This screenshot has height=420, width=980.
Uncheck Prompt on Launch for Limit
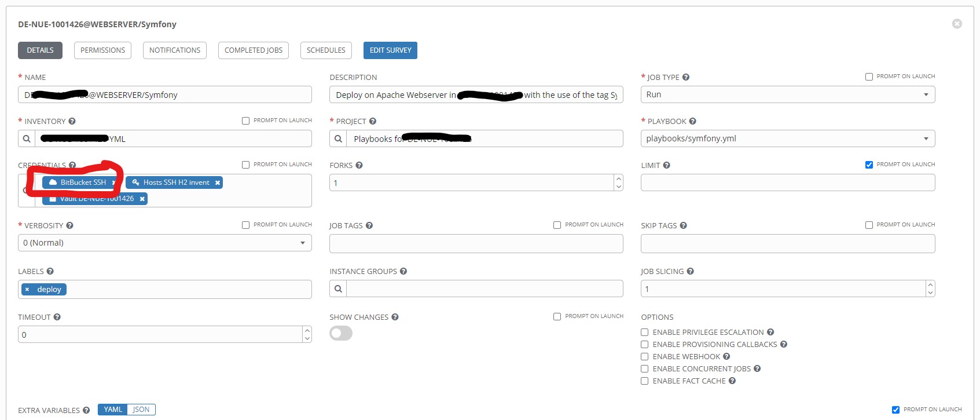click(869, 165)
